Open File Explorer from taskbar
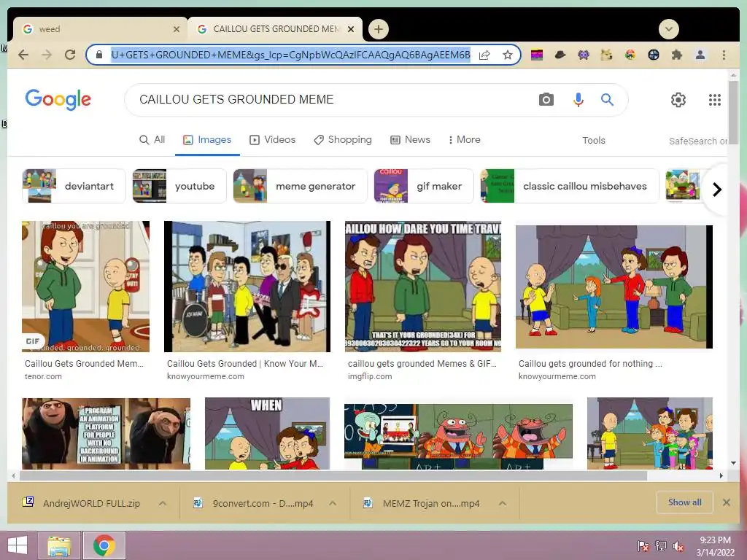747x560 pixels. point(59,545)
